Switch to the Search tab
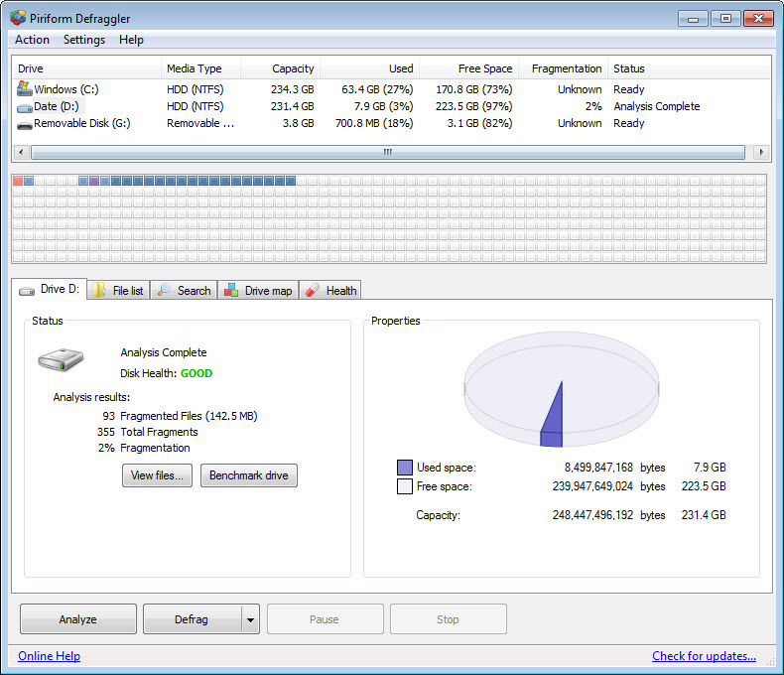784x675 pixels. tap(184, 291)
